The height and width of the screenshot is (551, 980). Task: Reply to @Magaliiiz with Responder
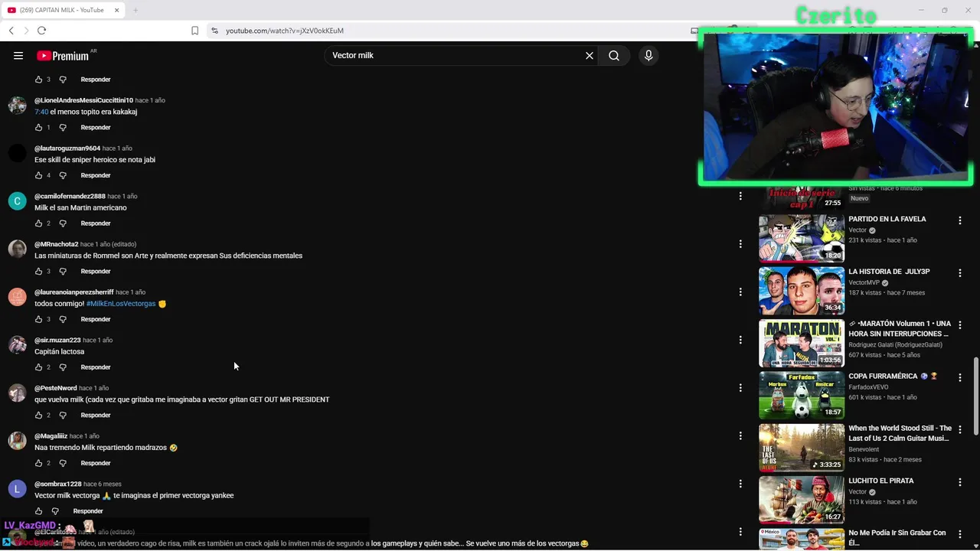tap(96, 463)
